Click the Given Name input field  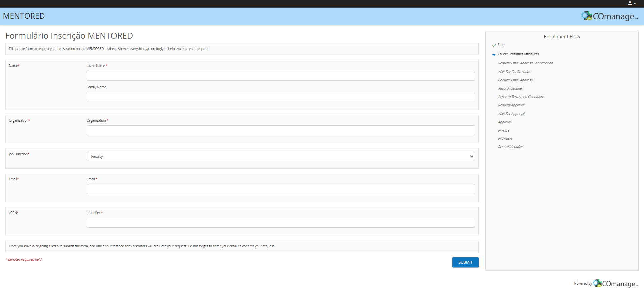pyautogui.click(x=280, y=76)
